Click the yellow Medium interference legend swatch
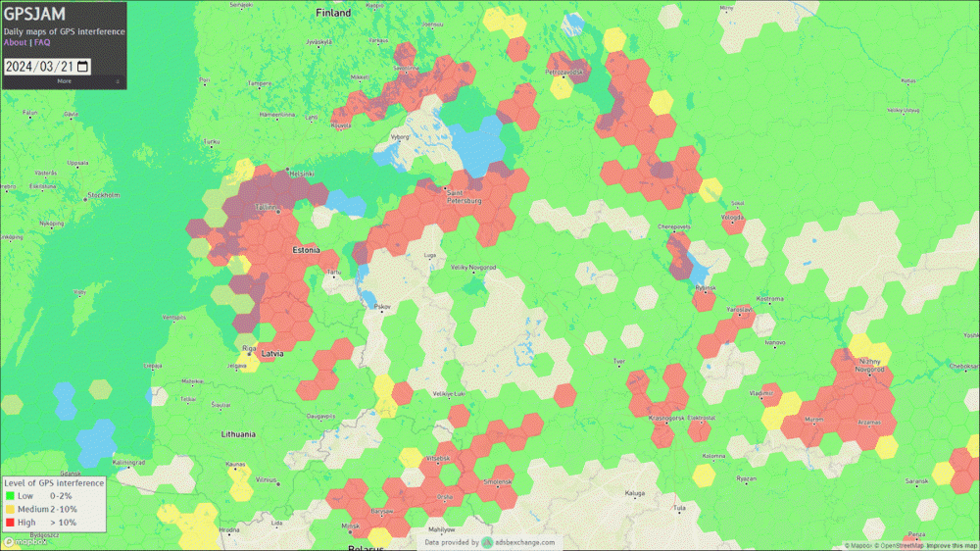 [x=9, y=509]
